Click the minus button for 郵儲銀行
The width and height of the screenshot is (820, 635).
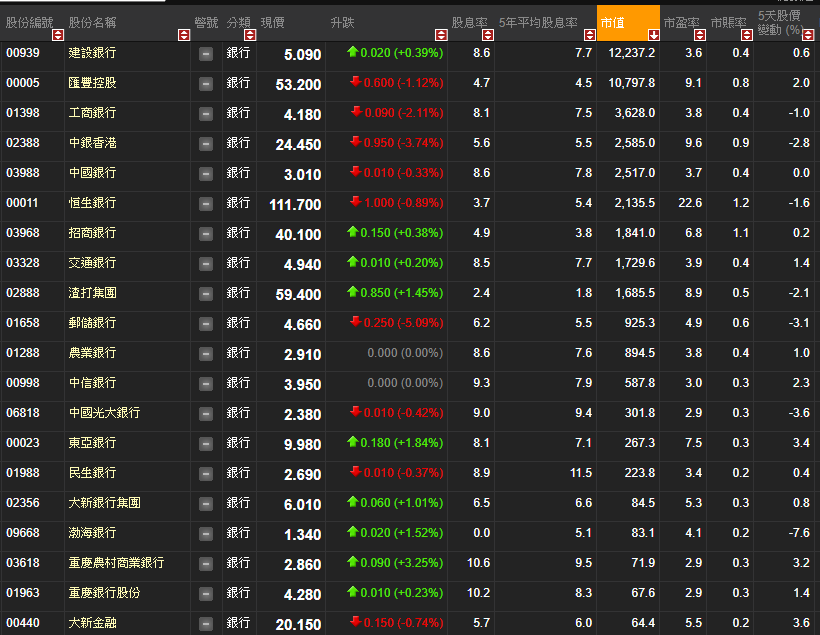pos(206,324)
